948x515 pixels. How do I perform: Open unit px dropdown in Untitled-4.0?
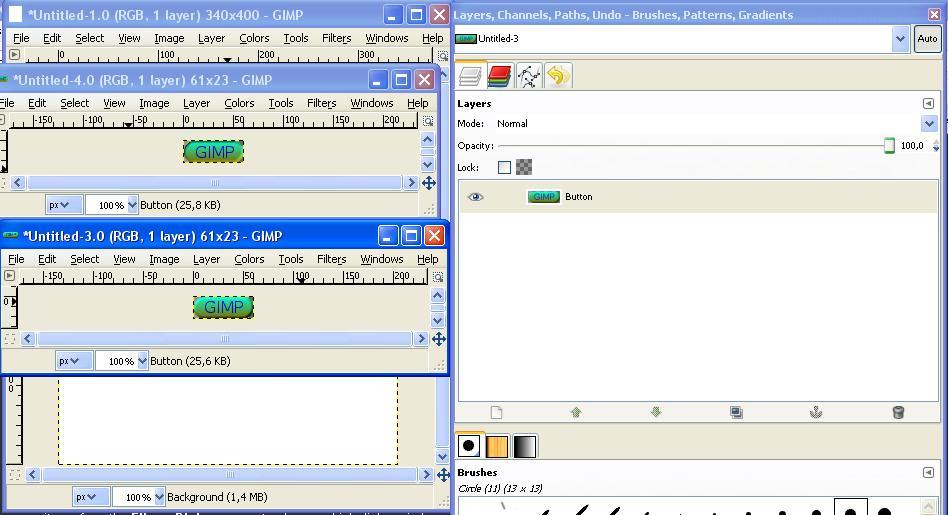pos(64,205)
